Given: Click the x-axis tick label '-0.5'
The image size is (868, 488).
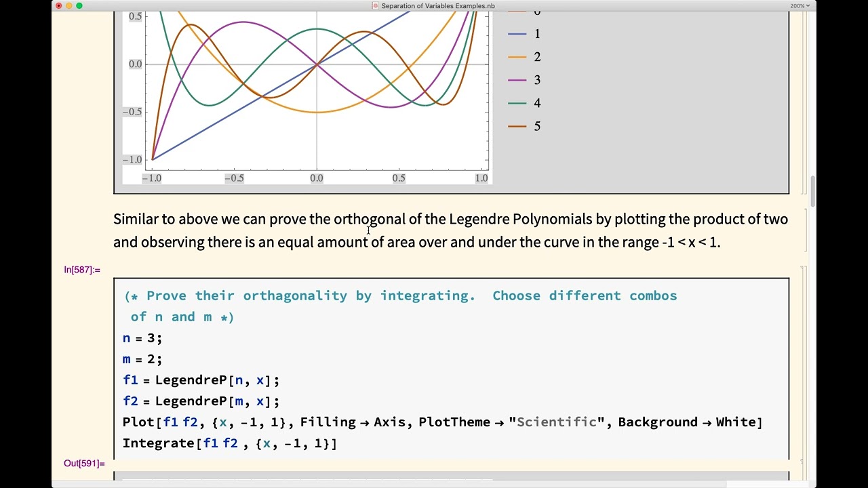Looking at the screenshot, I should 234,178.
